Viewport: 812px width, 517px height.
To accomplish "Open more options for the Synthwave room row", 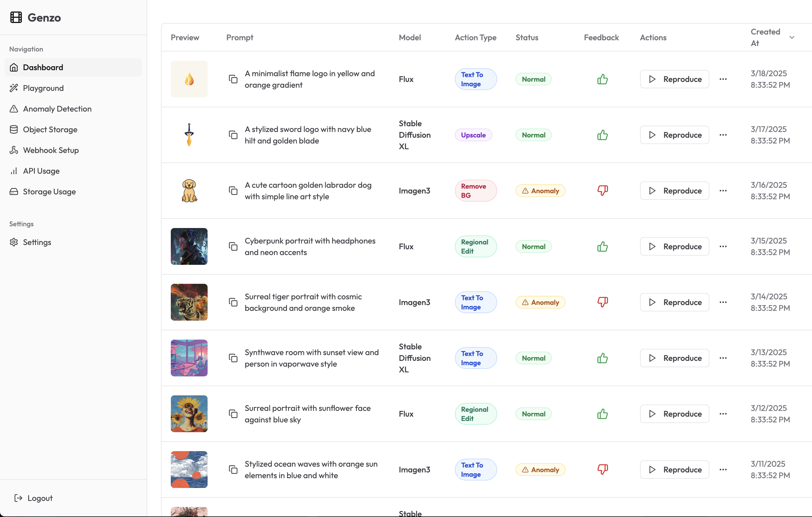I will click(723, 358).
